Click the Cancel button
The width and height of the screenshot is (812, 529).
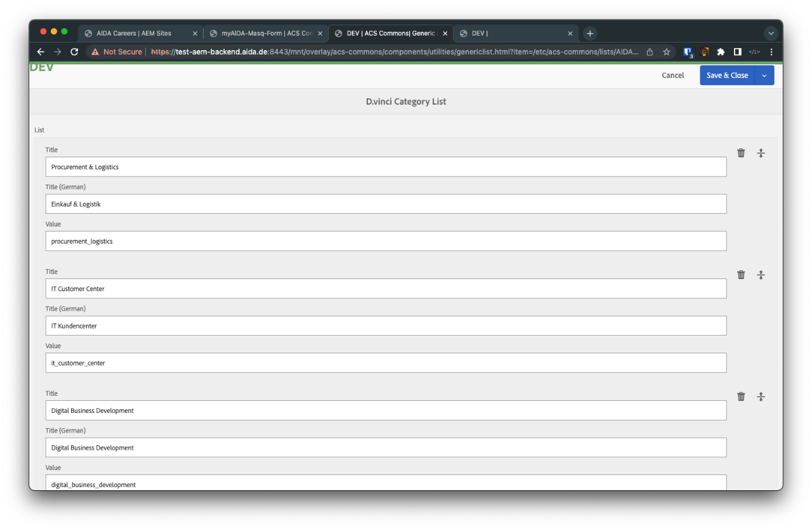click(x=672, y=75)
